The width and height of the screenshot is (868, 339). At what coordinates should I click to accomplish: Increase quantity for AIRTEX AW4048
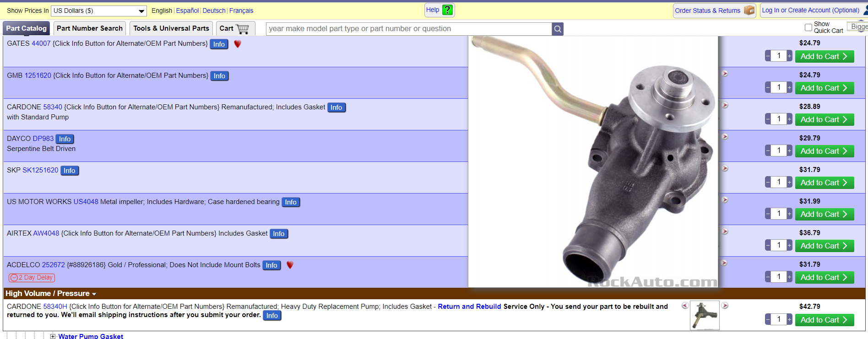790,245
